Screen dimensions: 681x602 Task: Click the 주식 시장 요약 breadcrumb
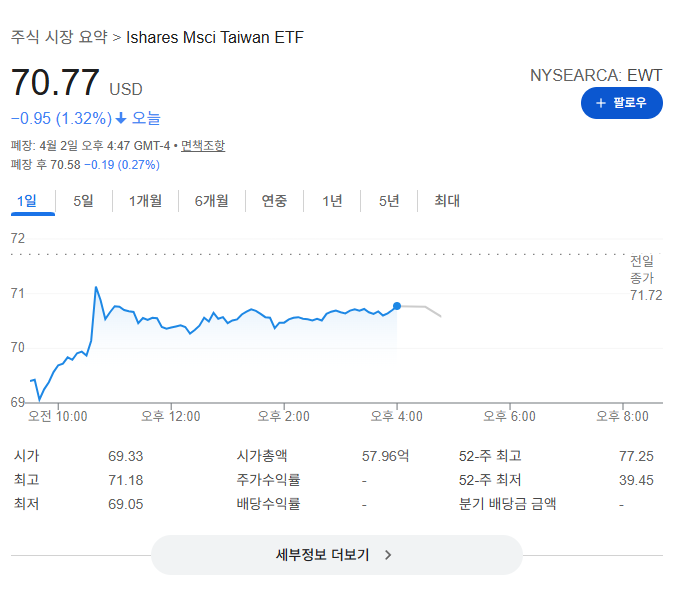pos(59,37)
